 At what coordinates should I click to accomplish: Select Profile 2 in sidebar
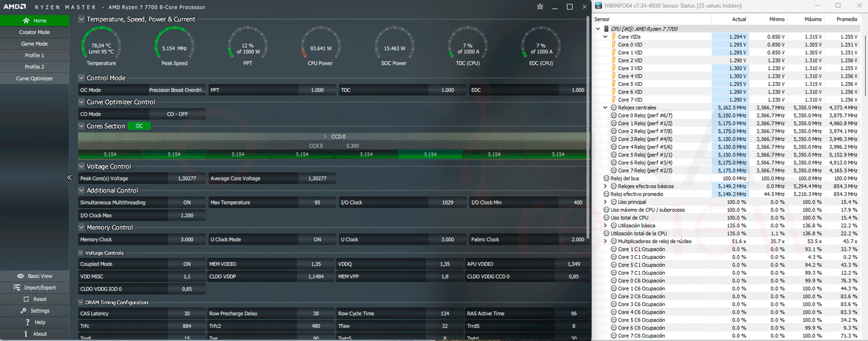[34, 67]
